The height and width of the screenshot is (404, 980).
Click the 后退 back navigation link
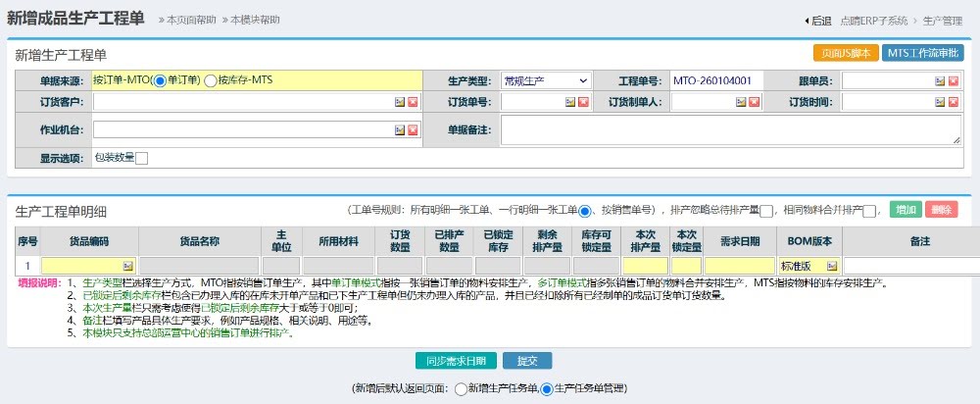click(x=817, y=21)
